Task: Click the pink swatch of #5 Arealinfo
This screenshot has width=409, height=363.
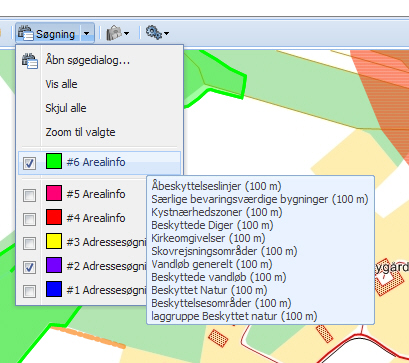Action: coord(54,193)
